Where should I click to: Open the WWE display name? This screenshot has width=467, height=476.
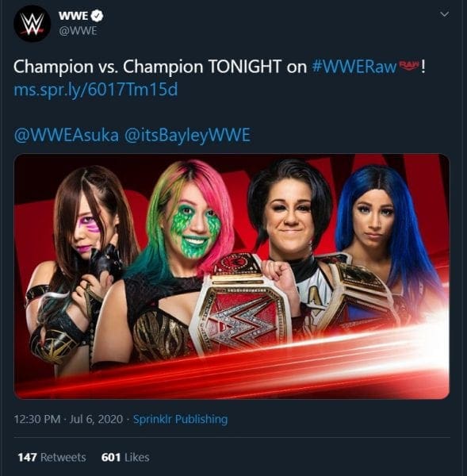click(73, 16)
